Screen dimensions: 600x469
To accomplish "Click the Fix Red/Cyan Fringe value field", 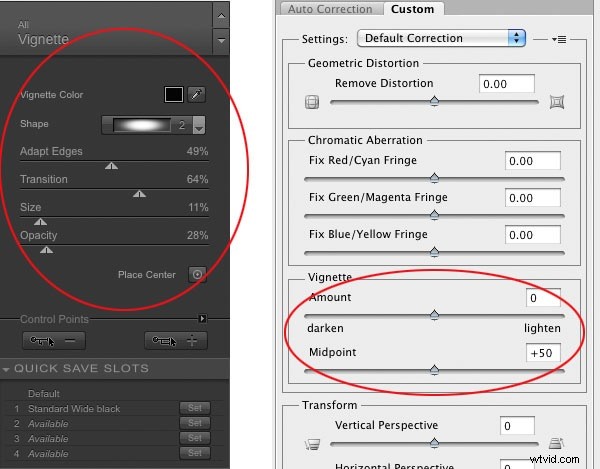I will [x=533, y=161].
